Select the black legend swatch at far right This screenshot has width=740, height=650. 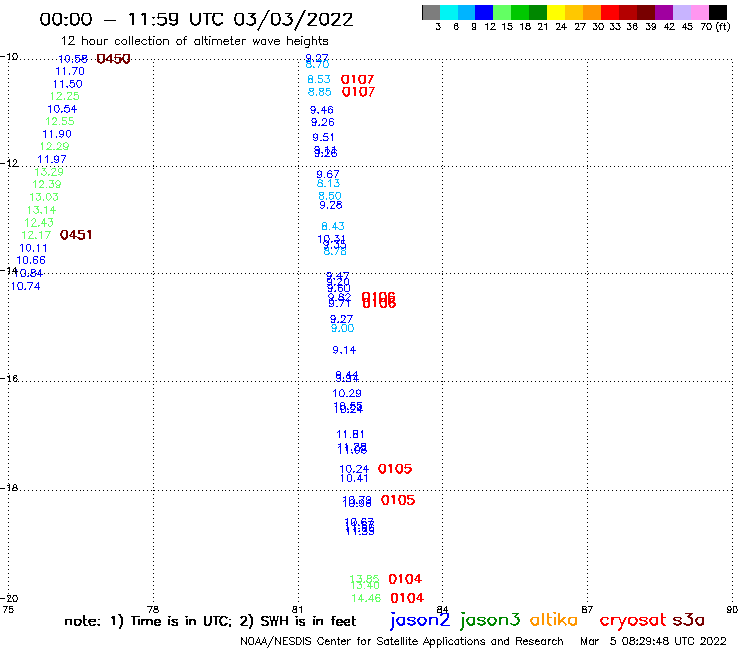pos(717,12)
